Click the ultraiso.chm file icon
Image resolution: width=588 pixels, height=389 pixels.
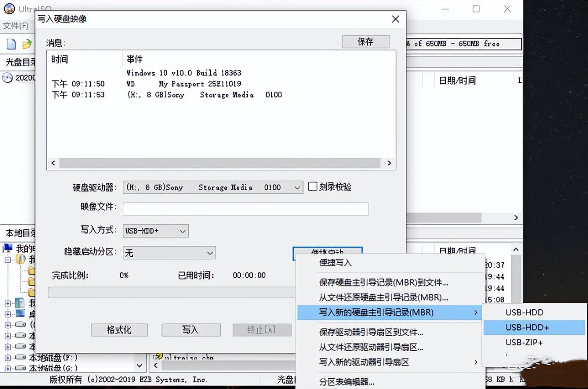point(158,357)
